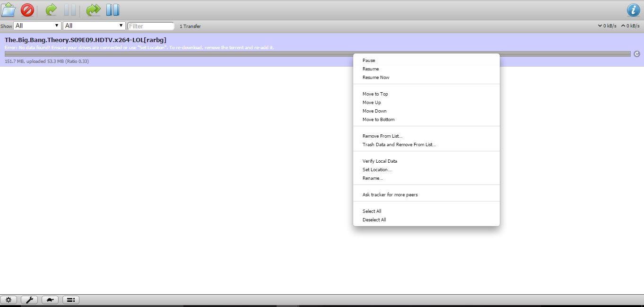Start the torrent using the green arrow icon
Viewport: 644px width, 307px height.
click(x=50, y=9)
